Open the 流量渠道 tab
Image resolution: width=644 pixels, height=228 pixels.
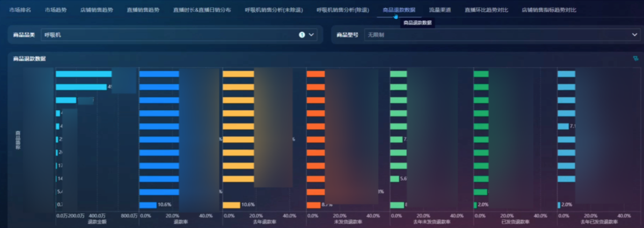[x=440, y=10]
